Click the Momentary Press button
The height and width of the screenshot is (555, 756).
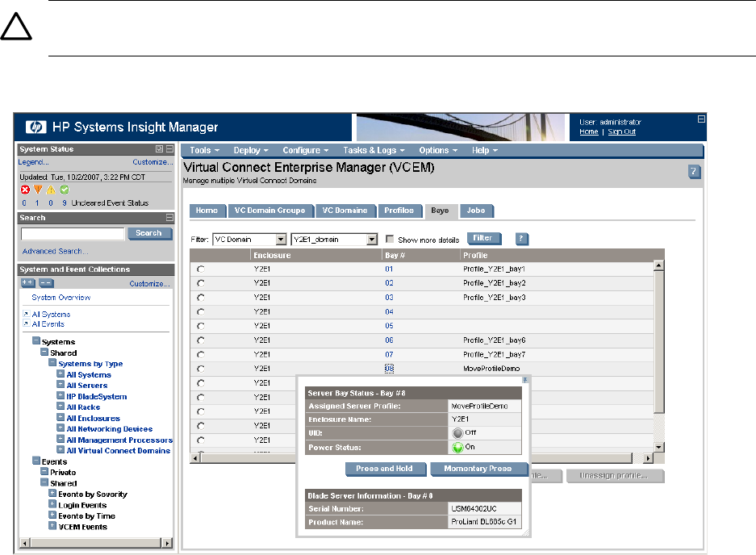478,469
